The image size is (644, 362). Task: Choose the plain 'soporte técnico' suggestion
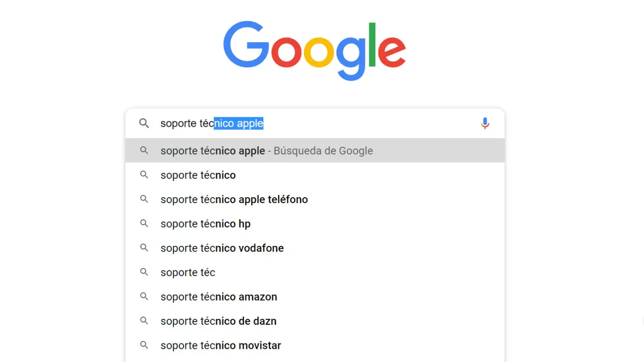tap(198, 175)
